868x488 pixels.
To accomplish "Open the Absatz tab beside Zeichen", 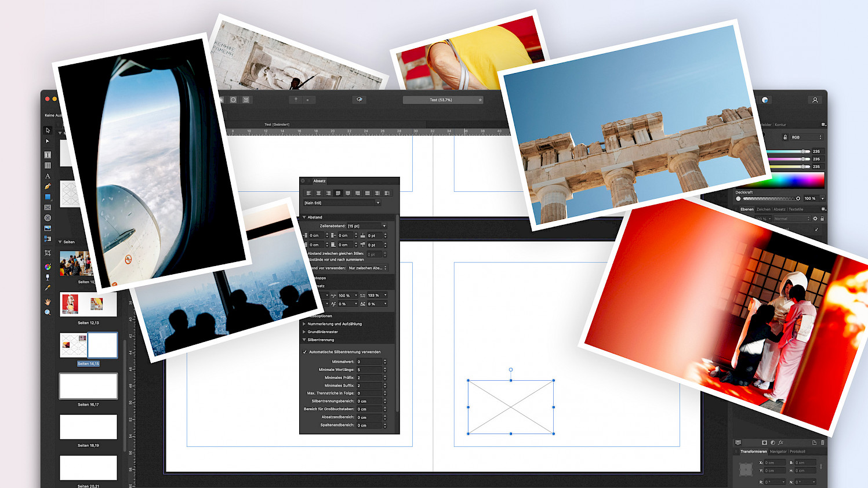I will pos(780,209).
